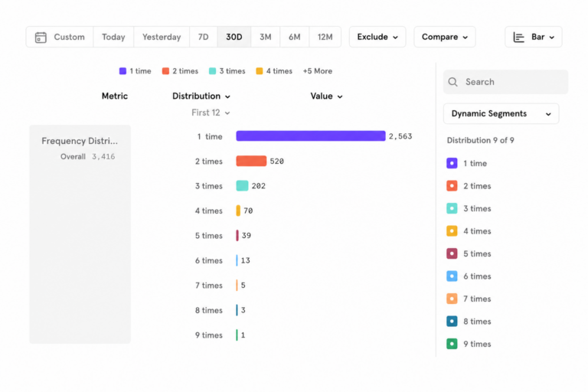Click the 8 times row label in the chart
588x392 pixels.
(209, 310)
